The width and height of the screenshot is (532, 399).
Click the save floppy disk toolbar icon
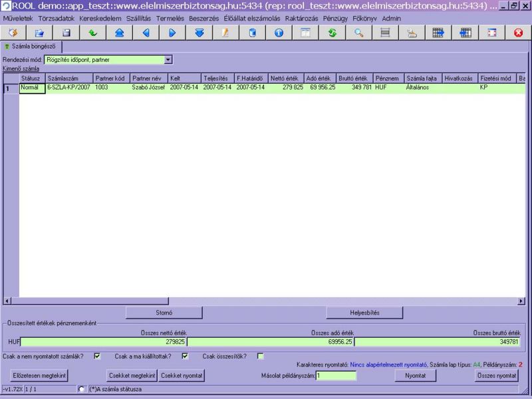coord(66,33)
